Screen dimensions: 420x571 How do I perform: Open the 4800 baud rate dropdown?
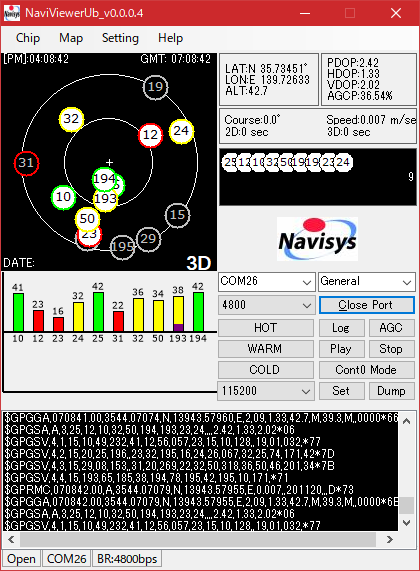coord(267,304)
